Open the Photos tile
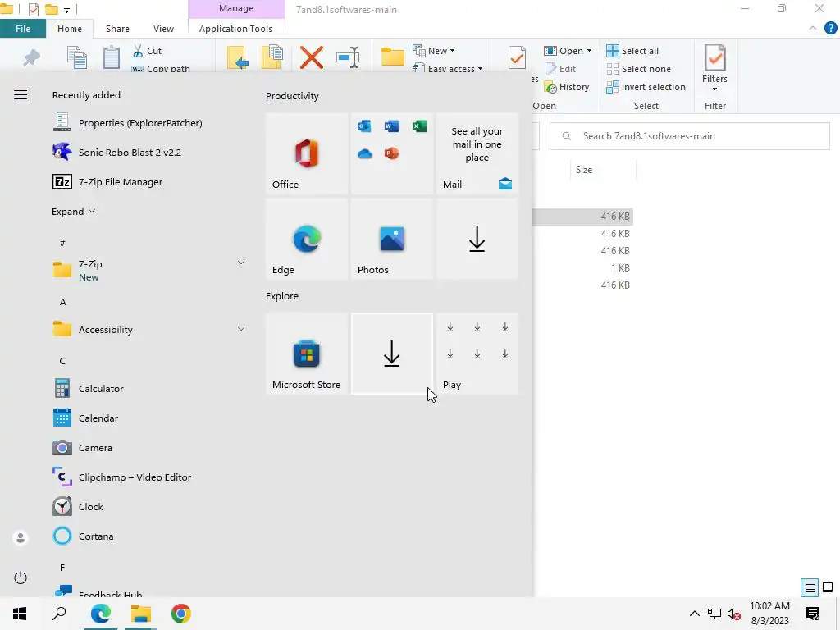The width and height of the screenshot is (840, 630). (x=391, y=239)
